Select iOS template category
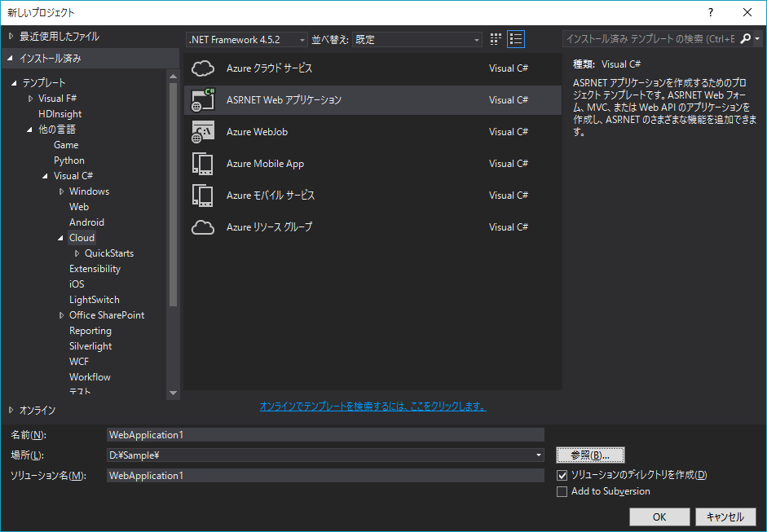Screen dimensions: 767x532 coord(77,284)
